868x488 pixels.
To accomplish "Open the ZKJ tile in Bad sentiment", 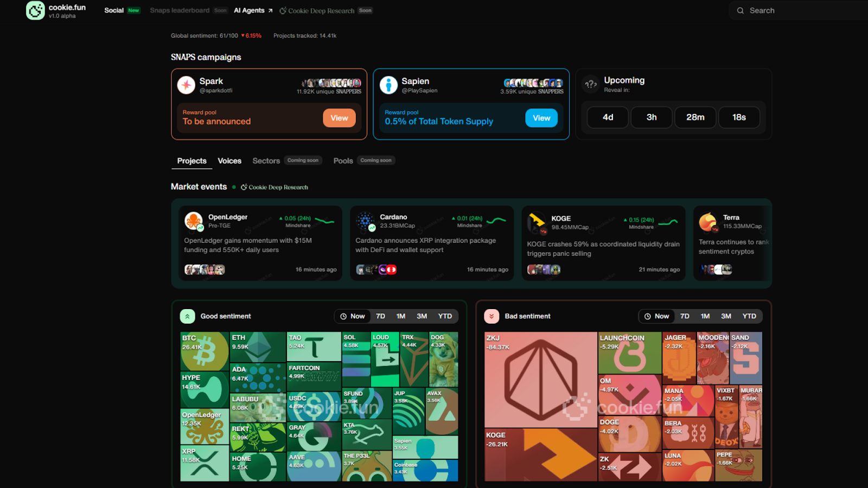I will (540, 380).
